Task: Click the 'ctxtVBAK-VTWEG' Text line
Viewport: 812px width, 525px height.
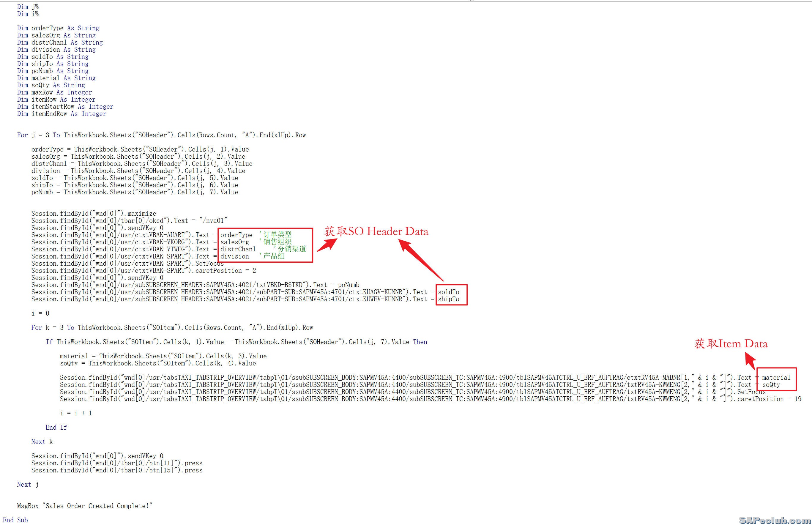Action: [x=169, y=250]
